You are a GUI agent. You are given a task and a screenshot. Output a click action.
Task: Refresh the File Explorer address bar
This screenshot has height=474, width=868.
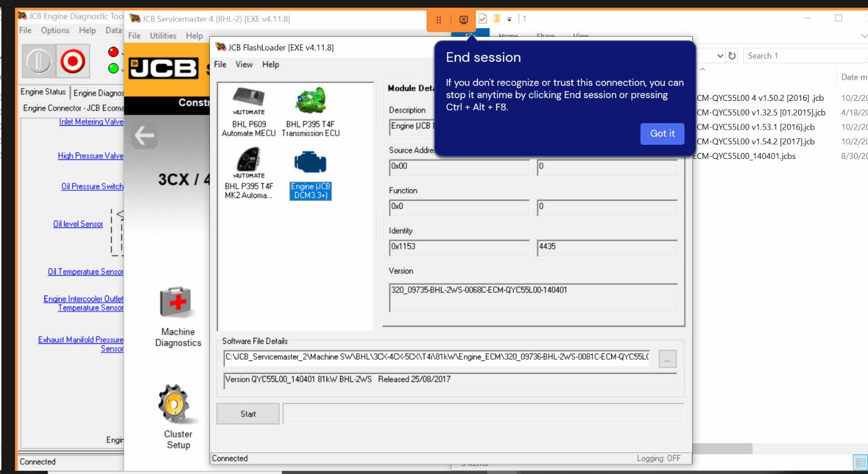732,56
